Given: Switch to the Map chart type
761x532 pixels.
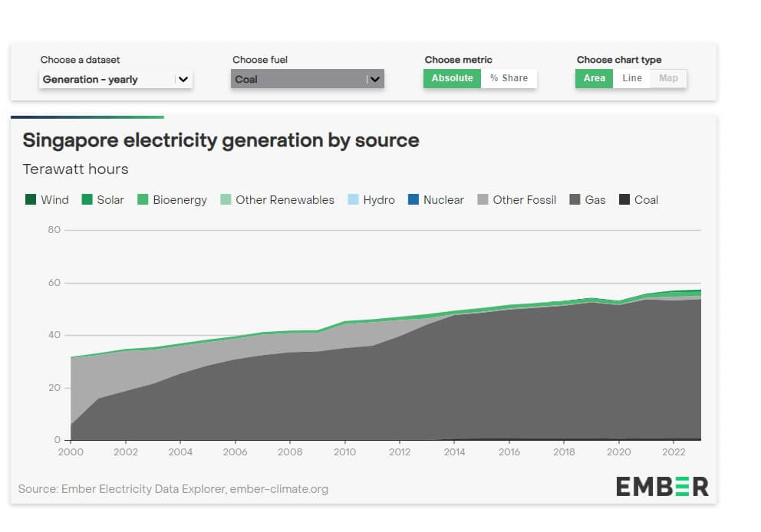Looking at the screenshot, I should 668,78.
